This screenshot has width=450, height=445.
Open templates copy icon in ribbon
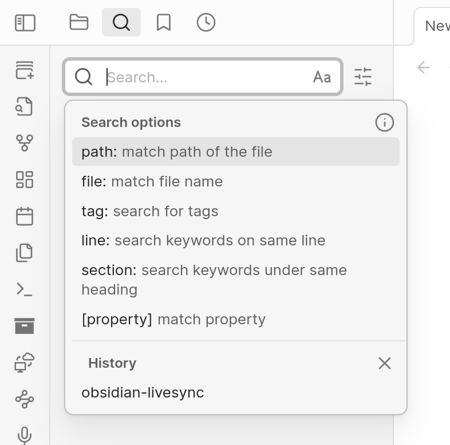tap(25, 253)
